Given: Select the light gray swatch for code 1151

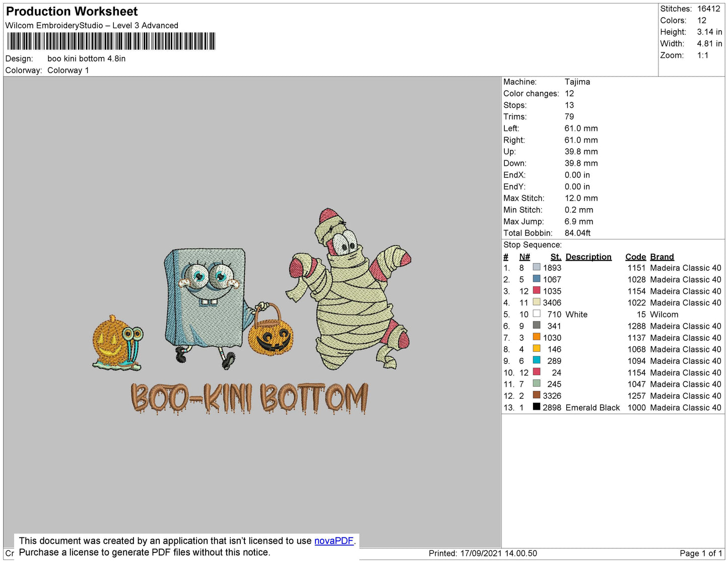Looking at the screenshot, I should coord(537,267).
